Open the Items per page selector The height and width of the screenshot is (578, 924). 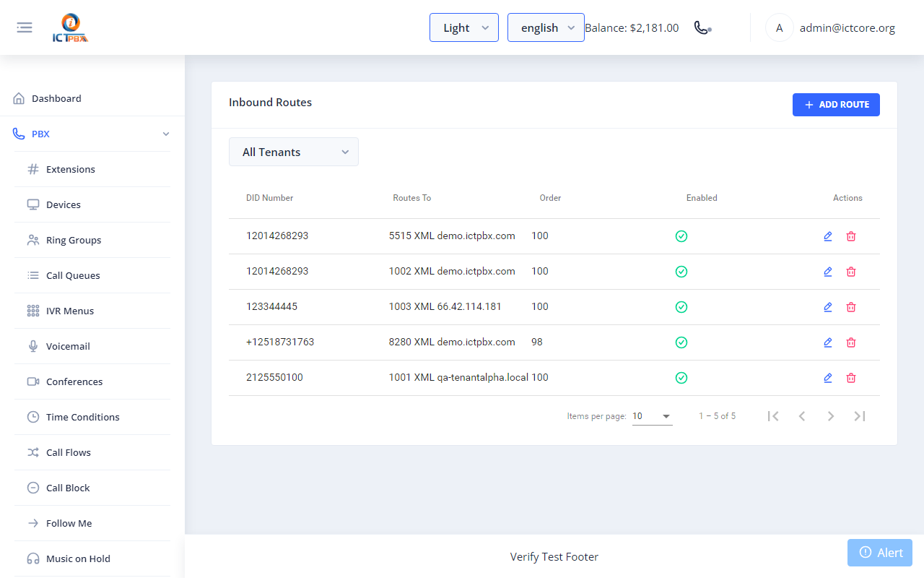[x=652, y=416]
